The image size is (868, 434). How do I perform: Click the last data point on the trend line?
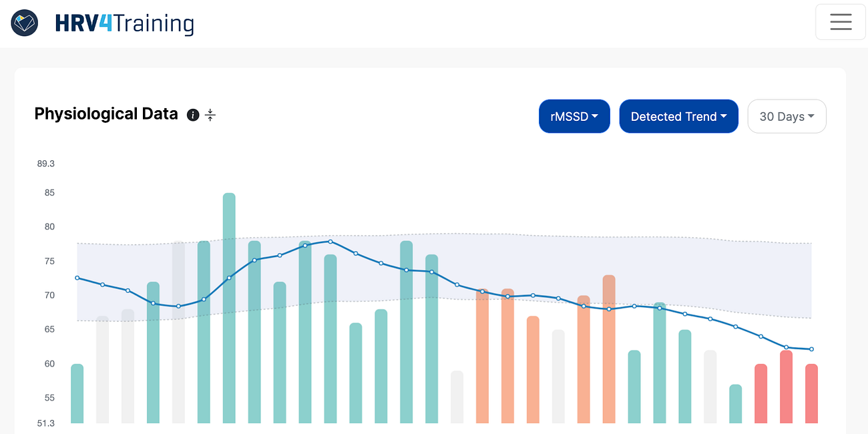point(811,349)
